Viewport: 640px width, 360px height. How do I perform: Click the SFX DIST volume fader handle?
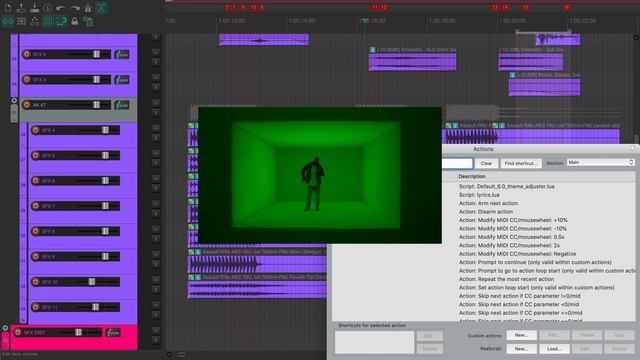[78, 333]
